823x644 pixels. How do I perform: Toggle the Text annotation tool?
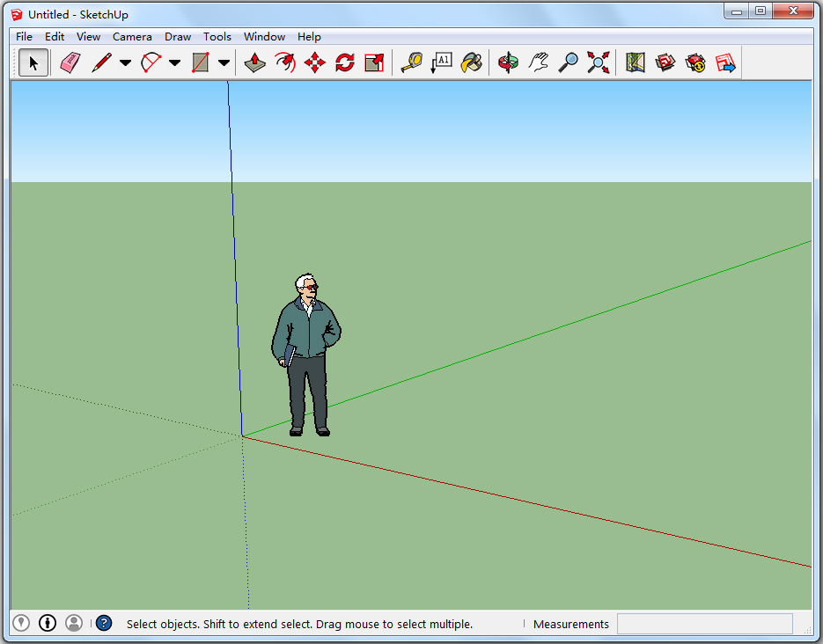click(441, 62)
